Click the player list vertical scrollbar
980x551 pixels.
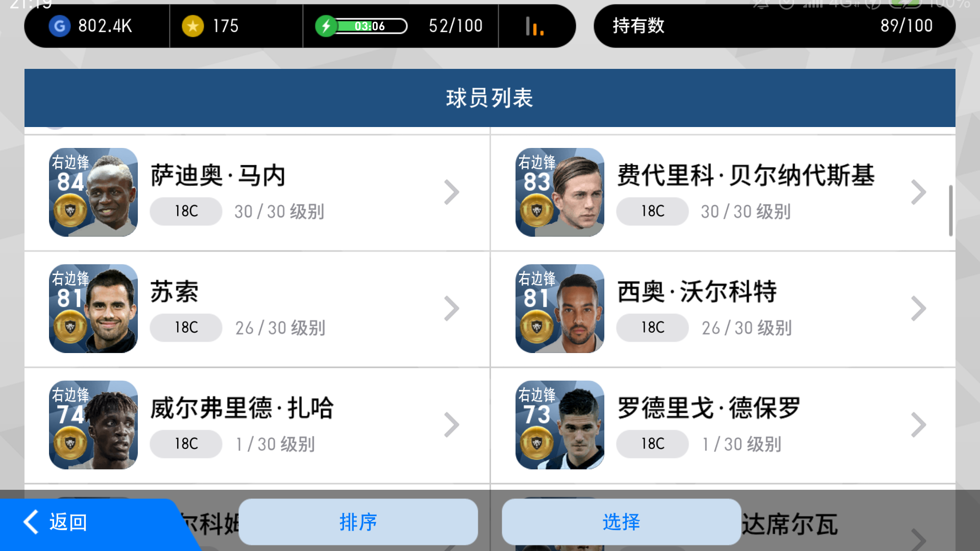pyautogui.click(x=950, y=210)
